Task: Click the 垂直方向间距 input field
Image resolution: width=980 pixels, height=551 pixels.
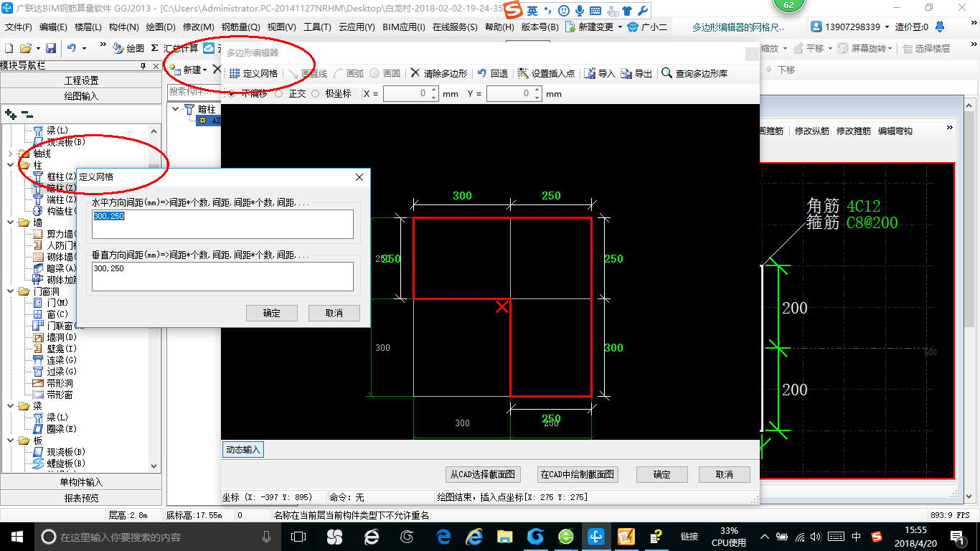Action: (223, 276)
